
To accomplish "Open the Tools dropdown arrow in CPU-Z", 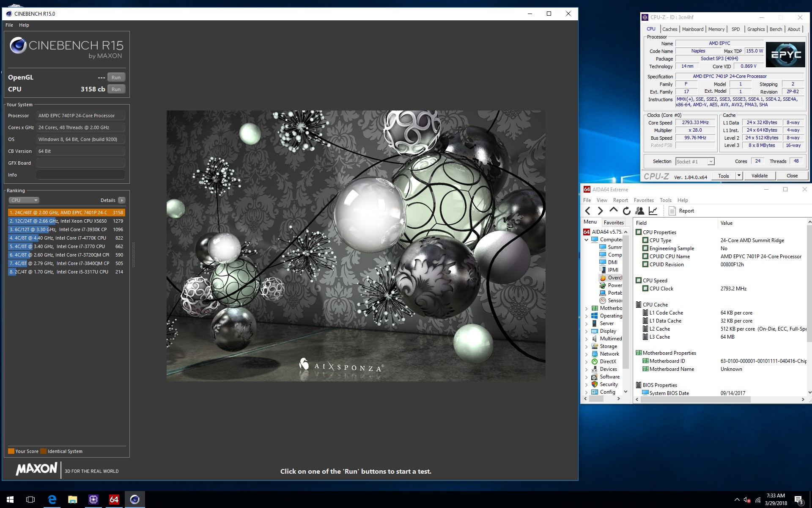I will click(x=739, y=176).
